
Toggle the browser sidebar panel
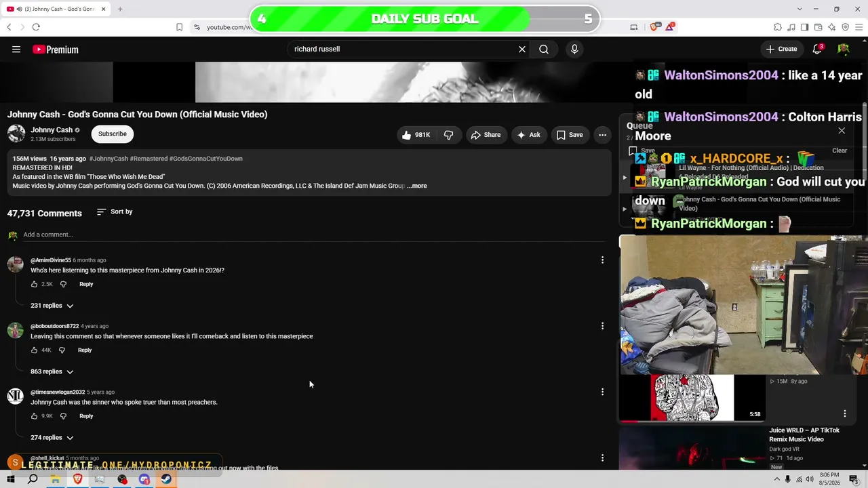point(805,27)
